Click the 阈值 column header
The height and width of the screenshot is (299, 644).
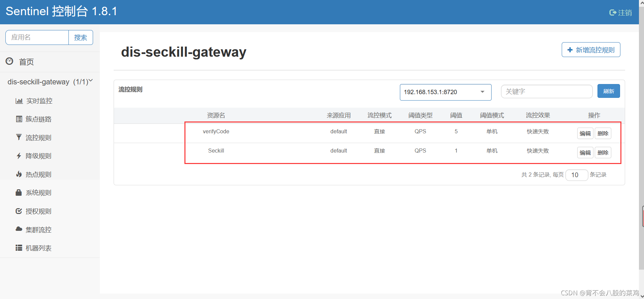click(456, 115)
